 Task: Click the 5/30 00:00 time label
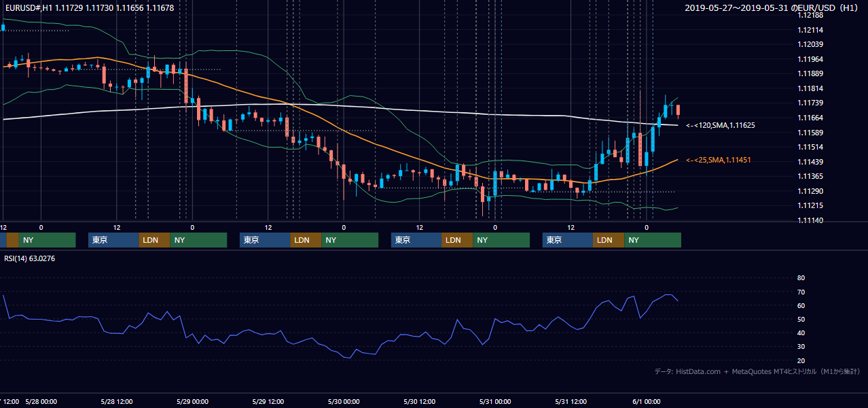pyautogui.click(x=344, y=401)
